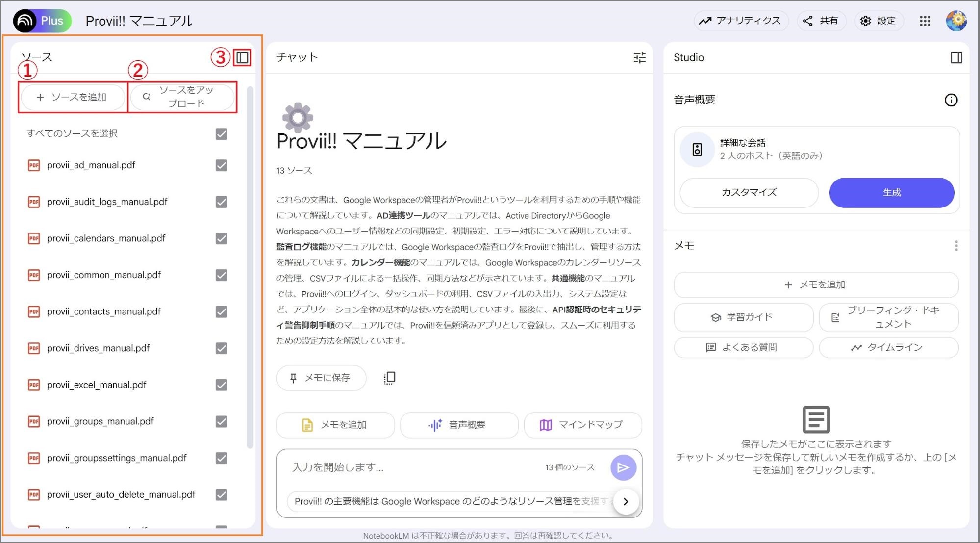Open the account profile avatar
This screenshot has height=543, width=980.
(956, 21)
